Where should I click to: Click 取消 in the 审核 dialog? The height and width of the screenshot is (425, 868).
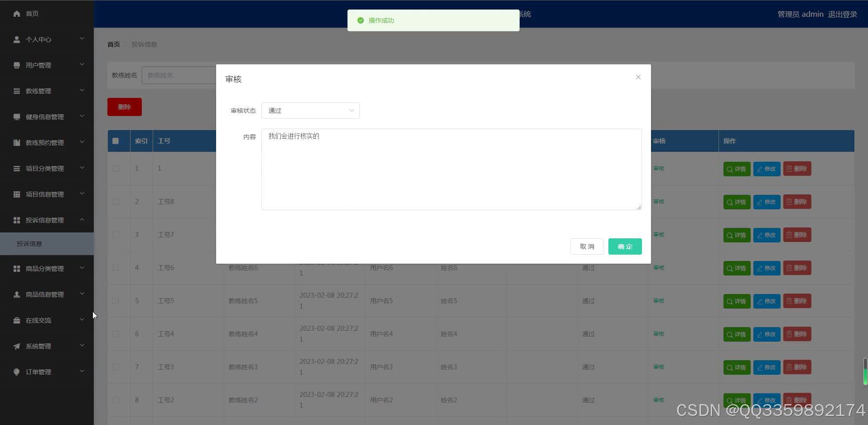[587, 246]
